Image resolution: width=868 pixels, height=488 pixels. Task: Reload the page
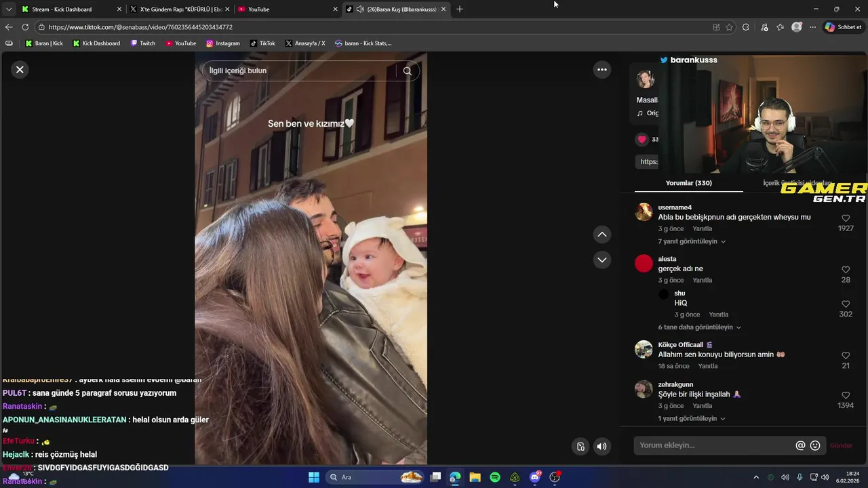[x=25, y=27]
